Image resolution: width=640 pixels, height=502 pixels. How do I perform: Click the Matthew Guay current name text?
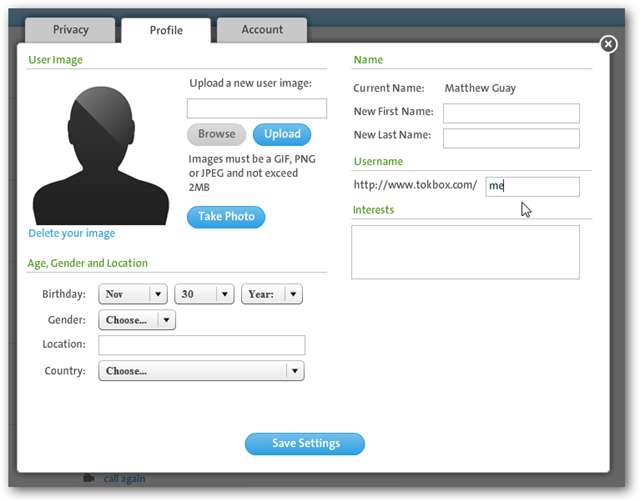pos(480,88)
